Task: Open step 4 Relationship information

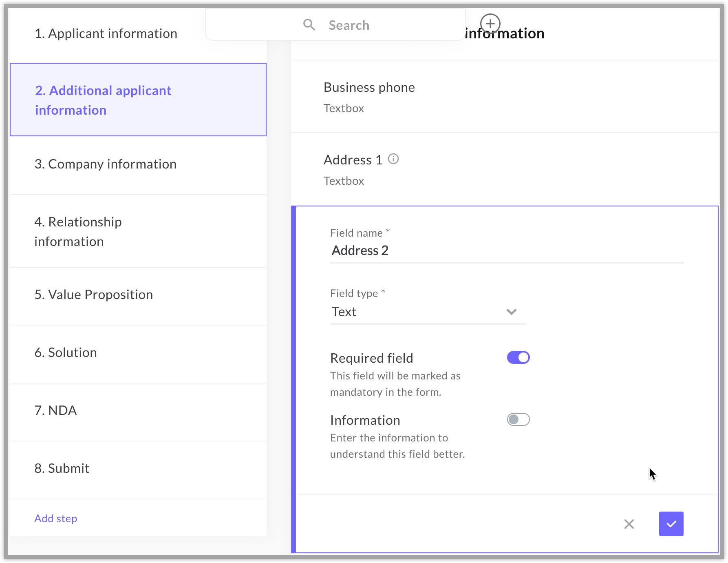Action: [78, 232]
